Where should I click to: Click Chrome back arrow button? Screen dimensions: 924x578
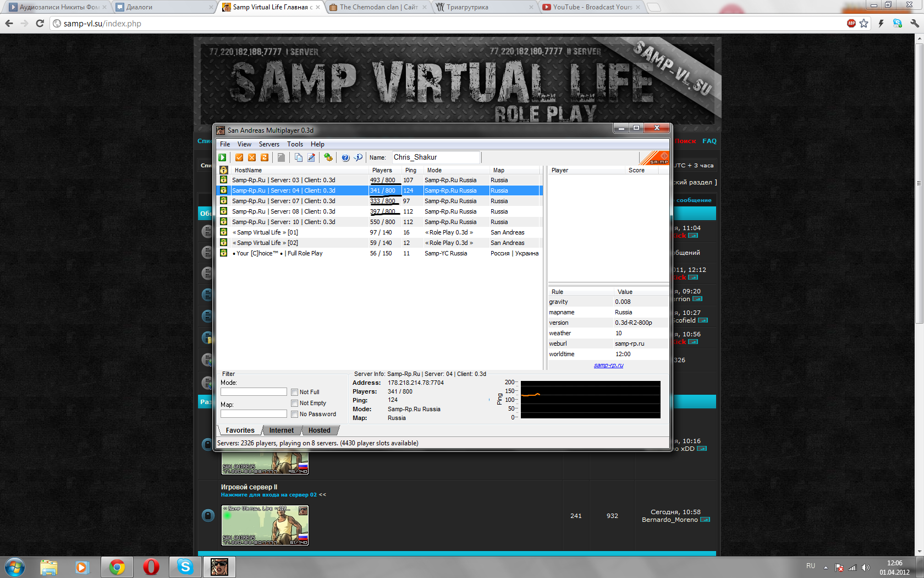coord(9,23)
